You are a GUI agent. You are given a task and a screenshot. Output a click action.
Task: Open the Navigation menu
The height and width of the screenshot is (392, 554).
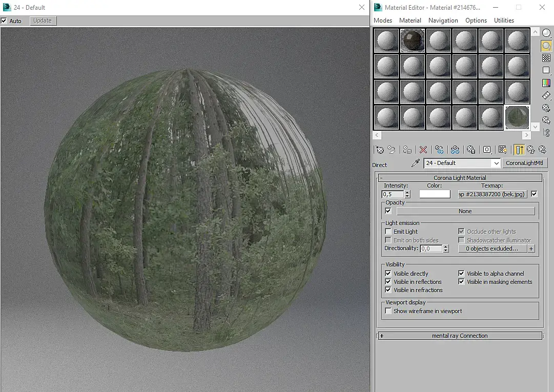(443, 20)
